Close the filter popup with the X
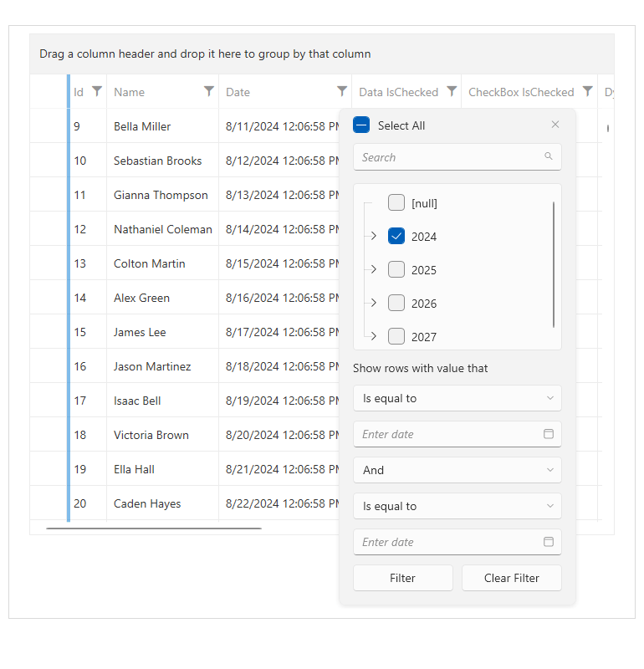Viewport: 644px width, 669px height. tap(555, 124)
